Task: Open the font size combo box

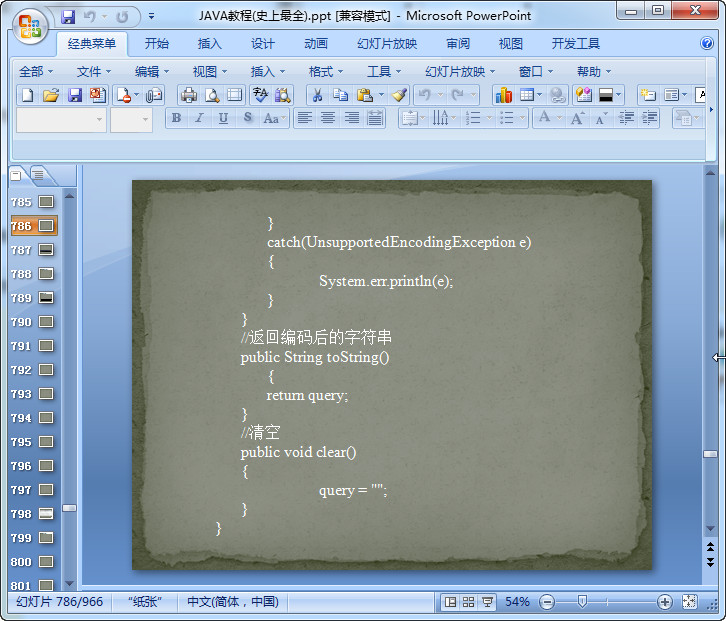Action: coord(131,120)
